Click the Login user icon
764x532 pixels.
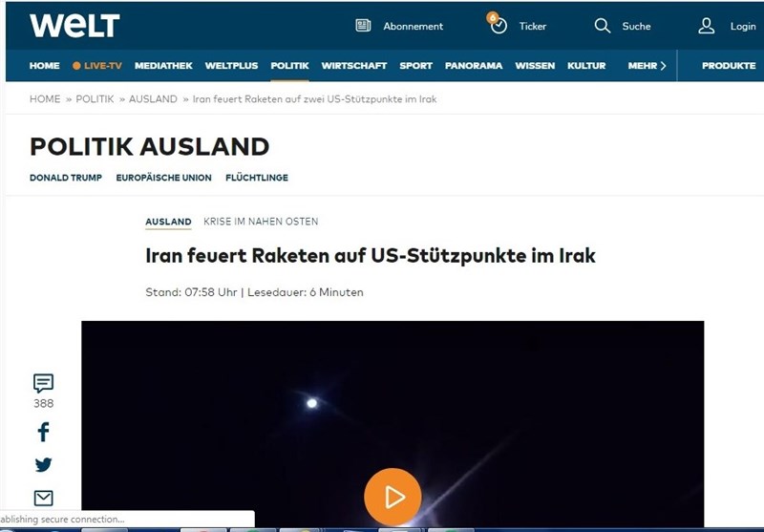tap(706, 26)
